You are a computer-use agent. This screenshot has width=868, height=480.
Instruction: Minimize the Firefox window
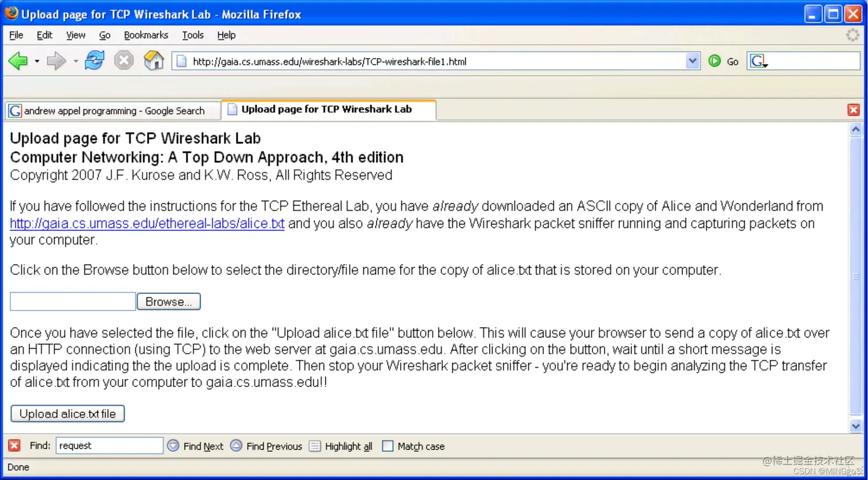[813, 14]
